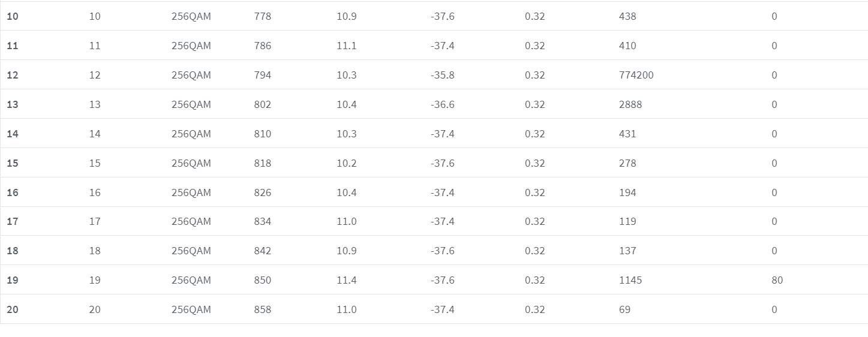Viewport: 868px width, 337px height.
Task: Click the 119 value in row 17
Action: (x=627, y=221)
